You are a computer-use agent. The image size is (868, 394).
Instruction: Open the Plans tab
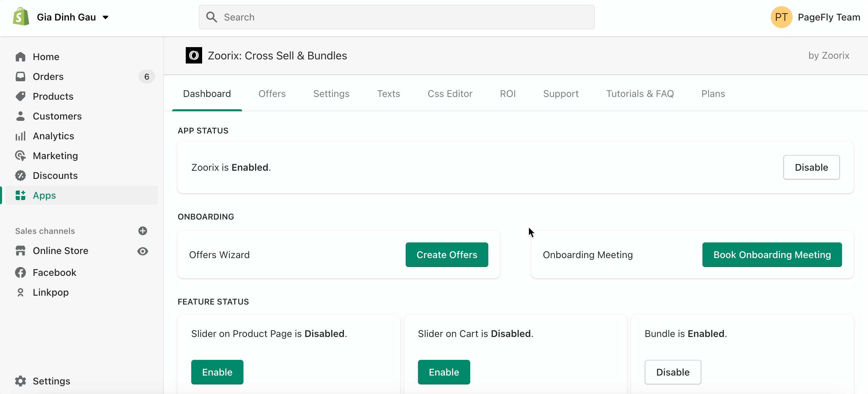pos(713,94)
